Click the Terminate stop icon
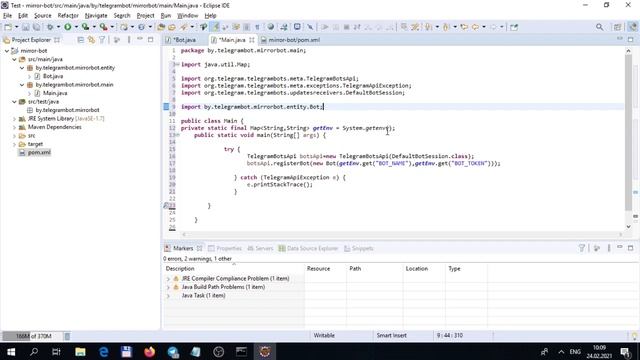 (x=346, y=27)
